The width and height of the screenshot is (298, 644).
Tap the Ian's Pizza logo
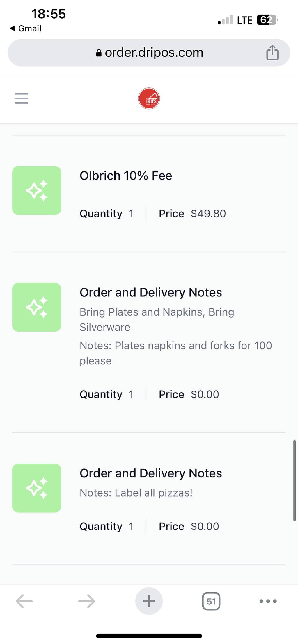[x=149, y=99]
